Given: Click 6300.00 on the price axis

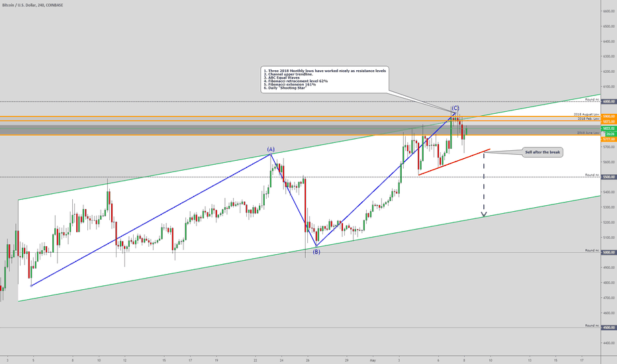Looking at the screenshot, I should click(609, 56).
